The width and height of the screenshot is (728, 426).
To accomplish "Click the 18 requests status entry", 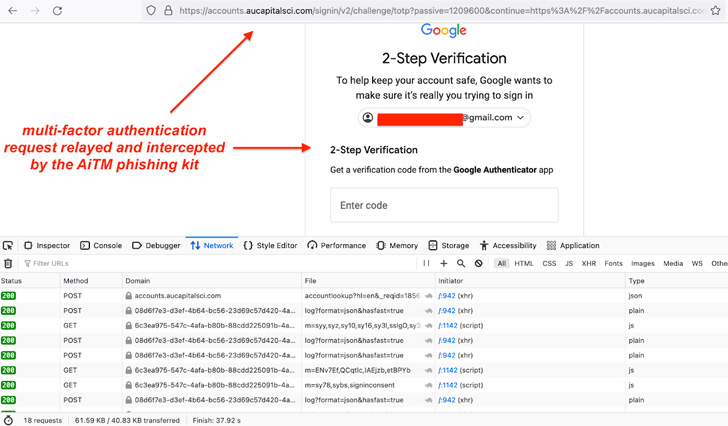I will 43,420.
